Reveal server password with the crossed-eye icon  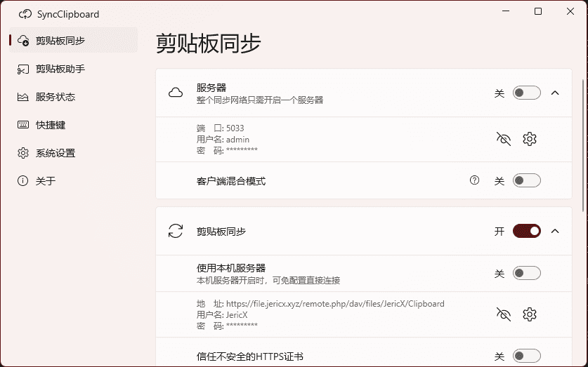pyautogui.click(x=503, y=139)
